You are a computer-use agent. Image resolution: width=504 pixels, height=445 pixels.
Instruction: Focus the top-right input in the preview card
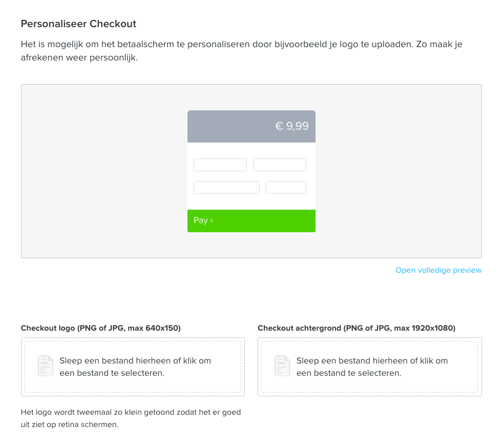(x=279, y=165)
